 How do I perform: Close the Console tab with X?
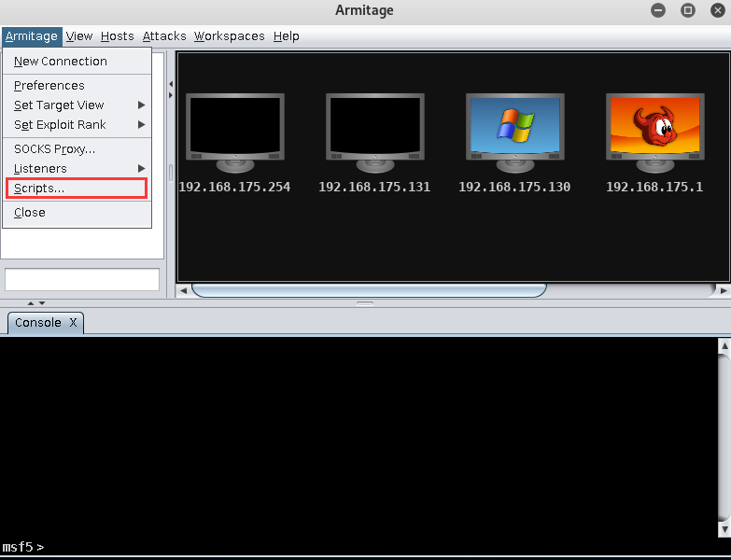point(73,323)
